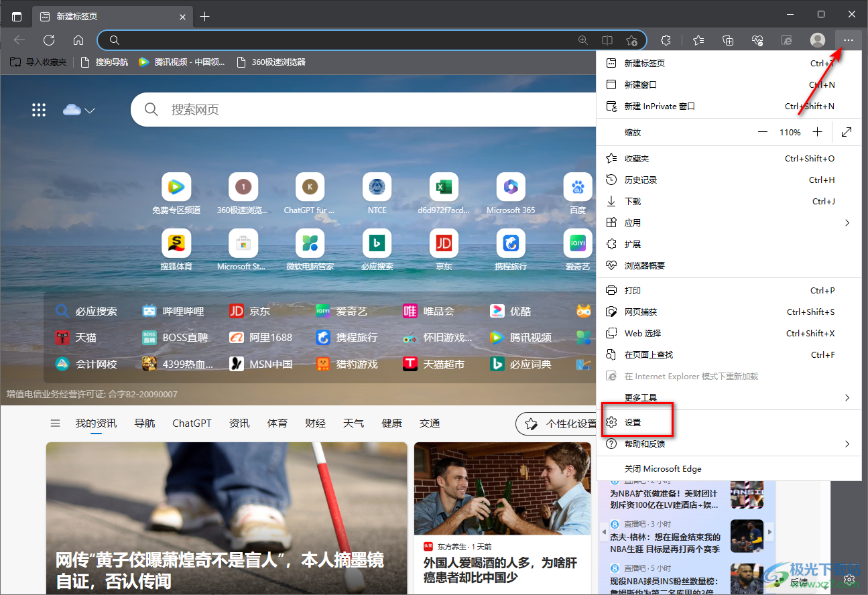Viewport: 868px width, 595px height.
Task: Click the zoom magnifier icon in address bar
Action: [583, 40]
